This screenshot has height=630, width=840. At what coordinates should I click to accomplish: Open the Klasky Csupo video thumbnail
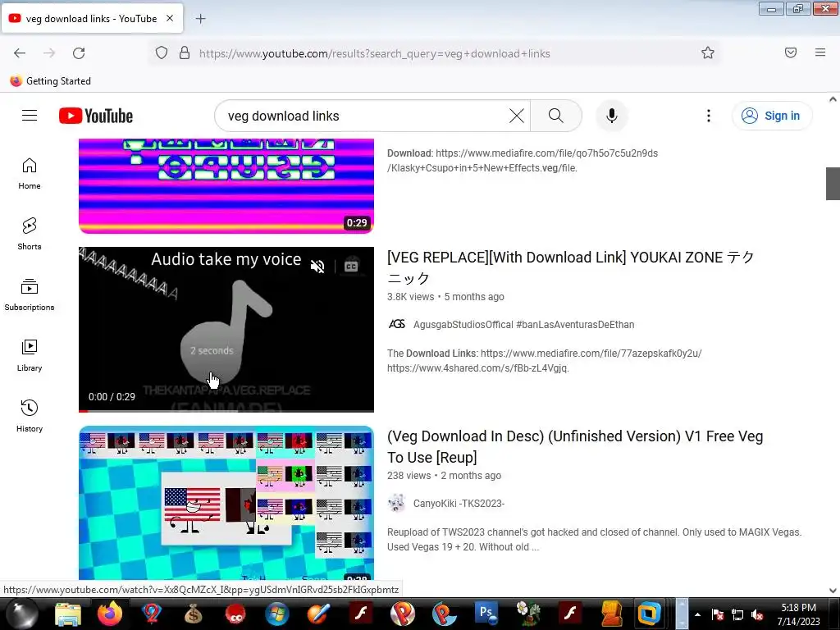(226, 186)
